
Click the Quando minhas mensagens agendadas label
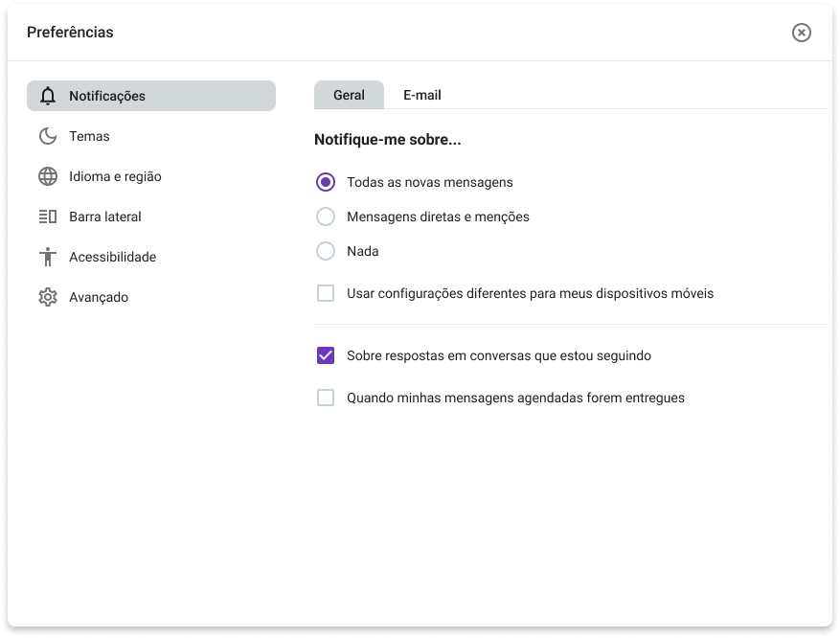coord(515,398)
